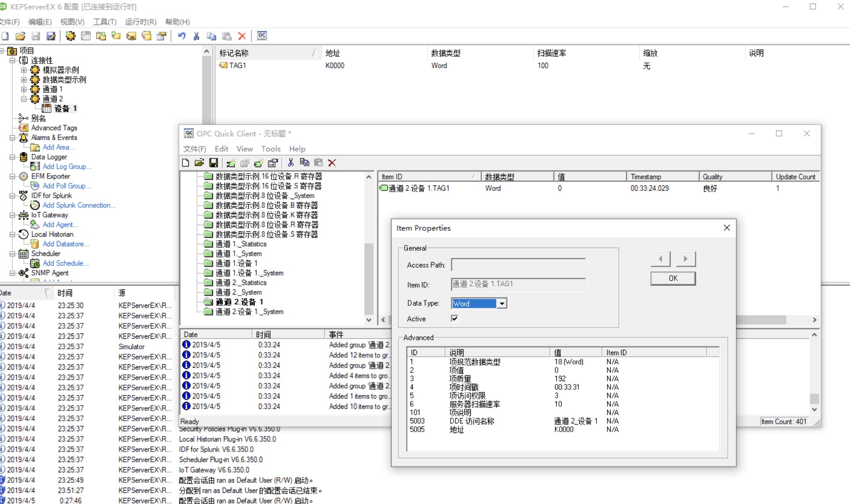Click Duplicate Tag icon in KEPServerEX toolbar
850x504 pixels.
click(146, 36)
